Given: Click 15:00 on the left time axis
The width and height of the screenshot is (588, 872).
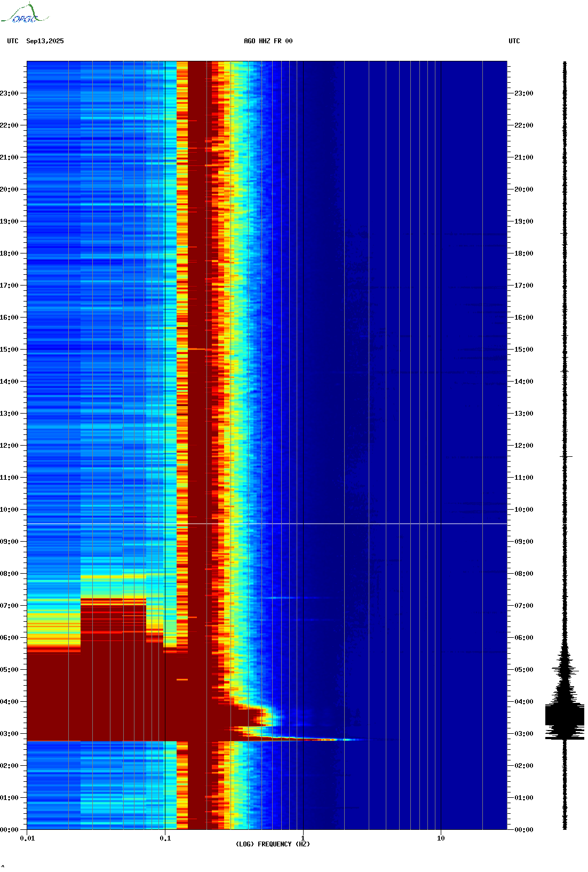Looking at the screenshot, I should point(9,350).
